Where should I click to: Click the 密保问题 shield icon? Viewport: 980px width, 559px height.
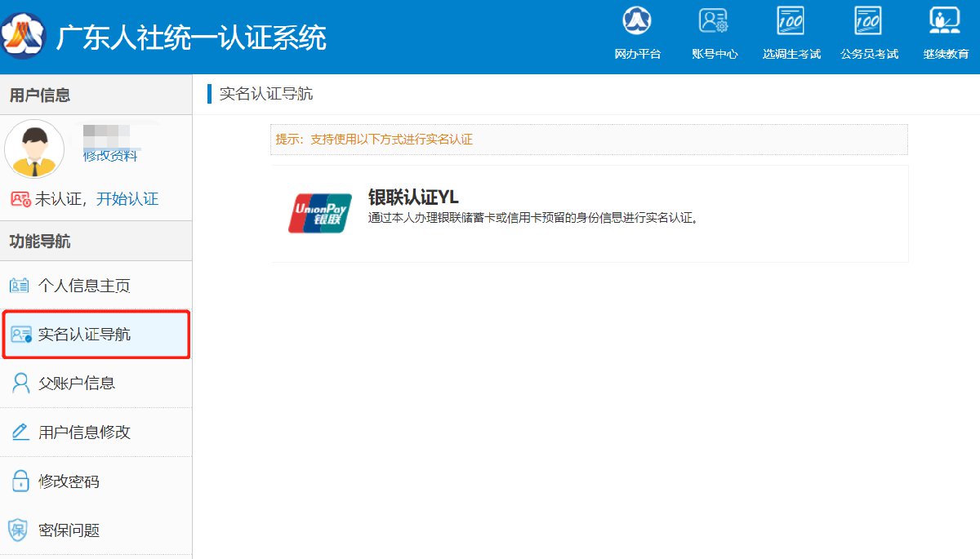click(18, 530)
